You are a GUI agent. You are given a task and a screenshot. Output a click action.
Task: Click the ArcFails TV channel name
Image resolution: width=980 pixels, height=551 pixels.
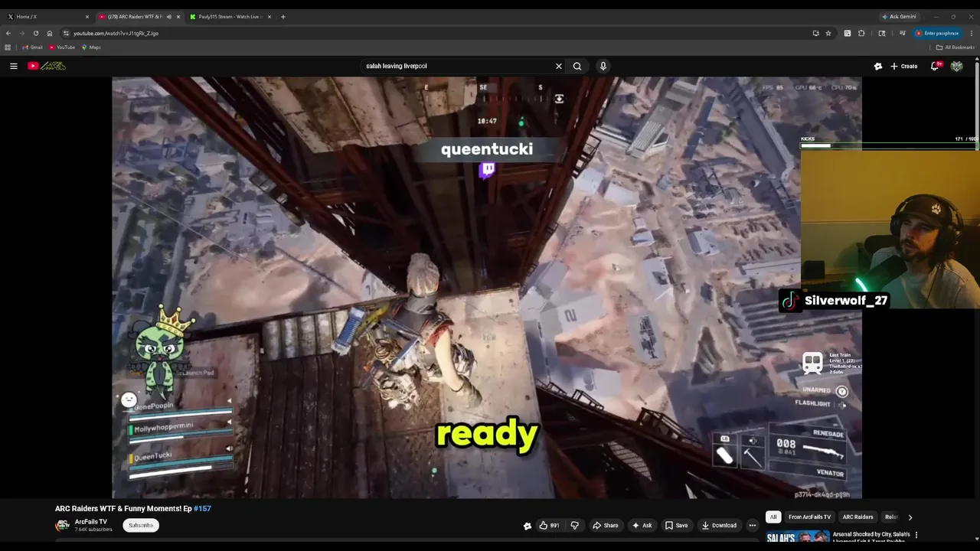91,522
